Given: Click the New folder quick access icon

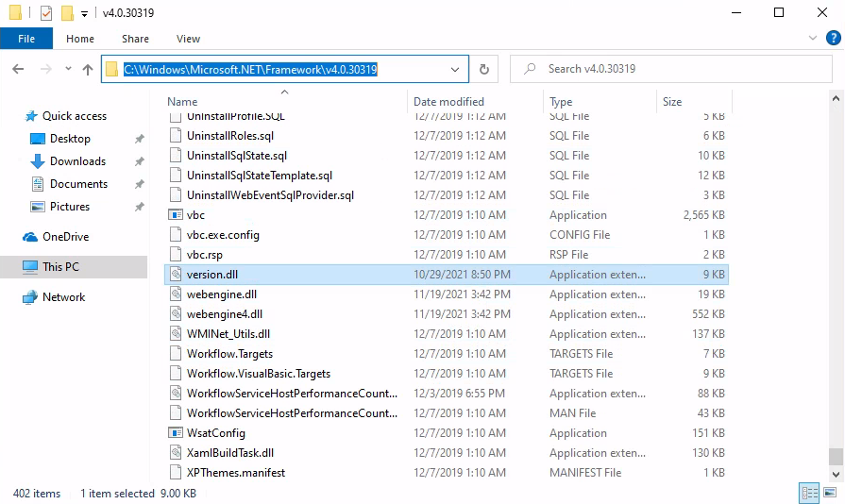Looking at the screenshot, I should tap(67, 12).
